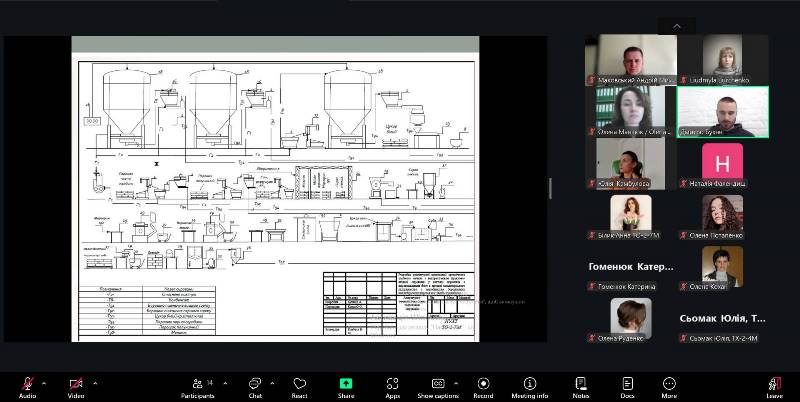Image resolution: width=800 pixels, height=402 pixels.
Task: Click the panel divider handle beside shared screen
Action: point(551,188)
